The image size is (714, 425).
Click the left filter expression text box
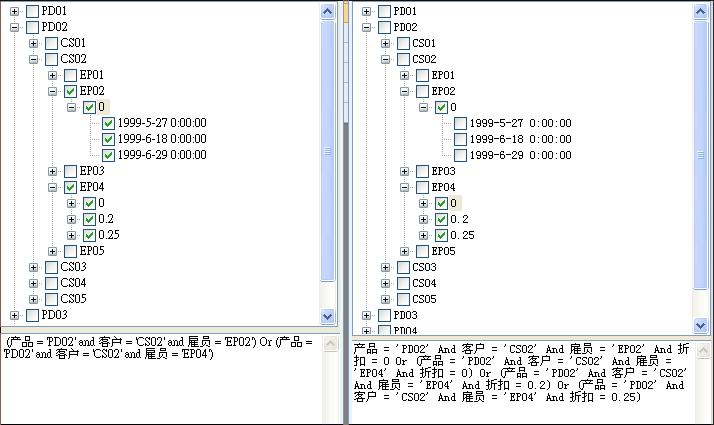pos(162,379)
